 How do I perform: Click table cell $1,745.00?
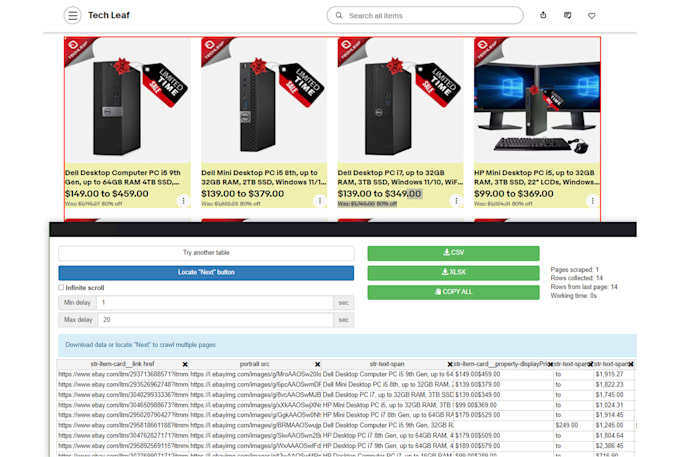point(613,395)
